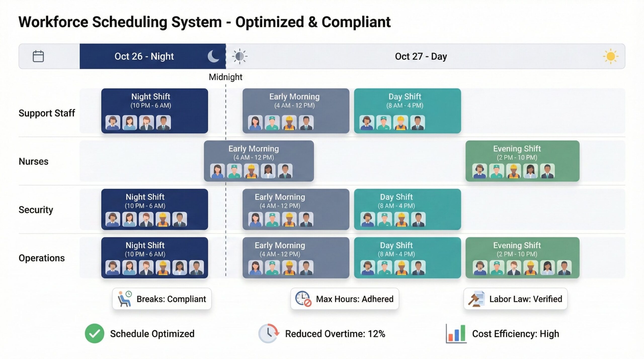Image resolution: width=644 pixels, height=359 pixels.
Task: Expand the Security row label
Action: click(36, 209)
